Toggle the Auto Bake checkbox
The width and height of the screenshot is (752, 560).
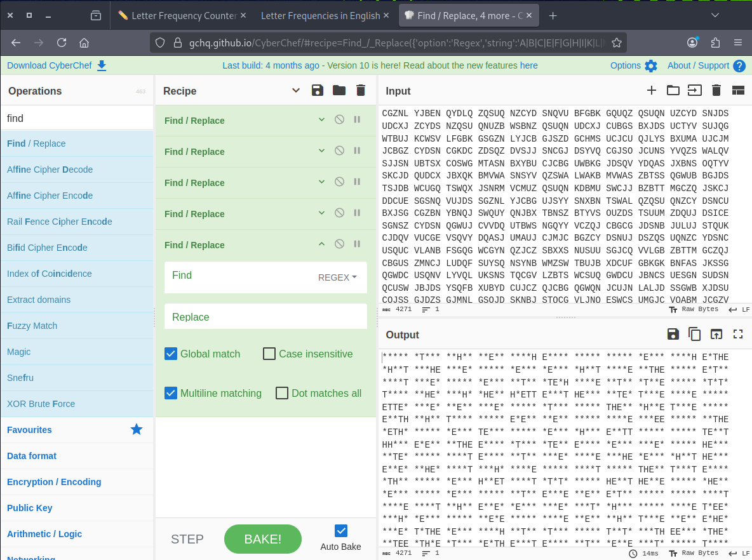pyautogui.click(x=341, y=531)
